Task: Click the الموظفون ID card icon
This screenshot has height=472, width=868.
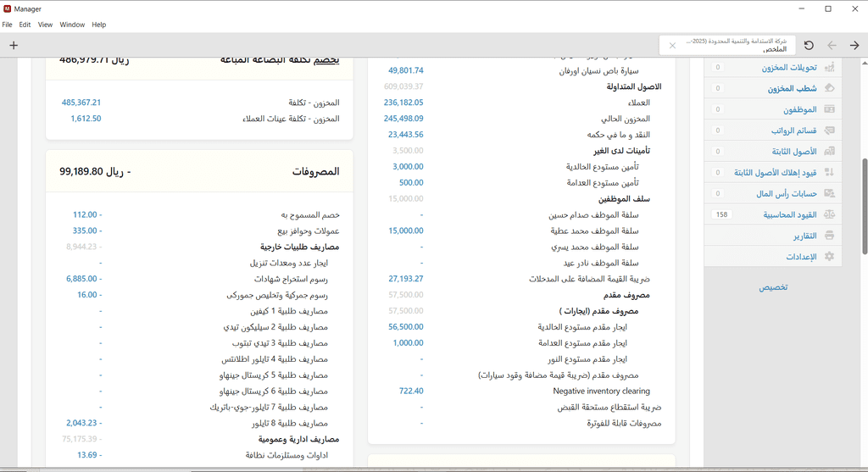Action: click(829, 109)
